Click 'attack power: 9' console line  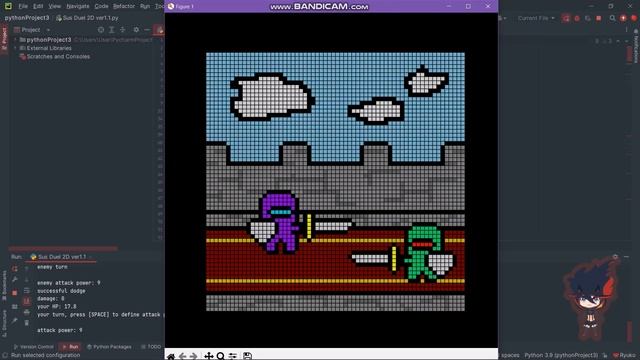[x=60, y=330]
